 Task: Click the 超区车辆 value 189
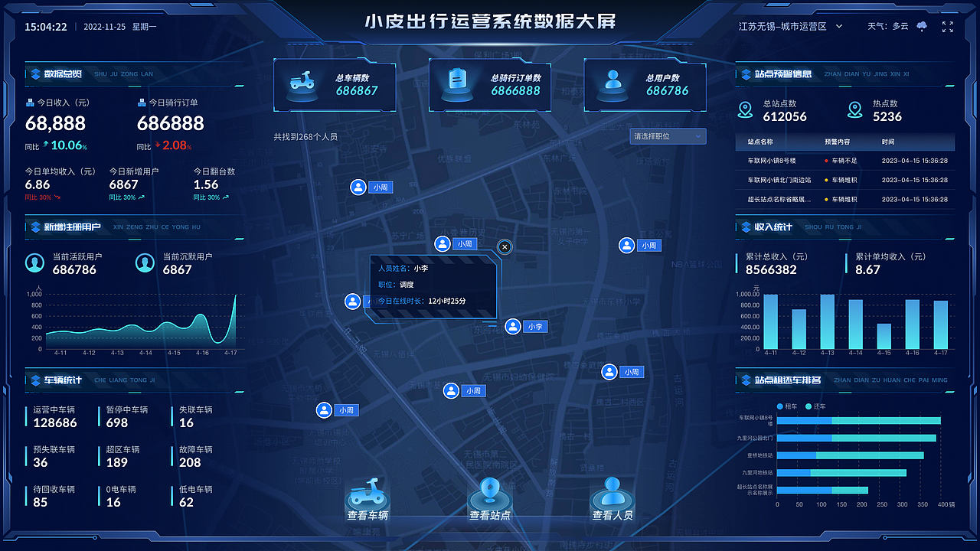click(x=117, y=462)
